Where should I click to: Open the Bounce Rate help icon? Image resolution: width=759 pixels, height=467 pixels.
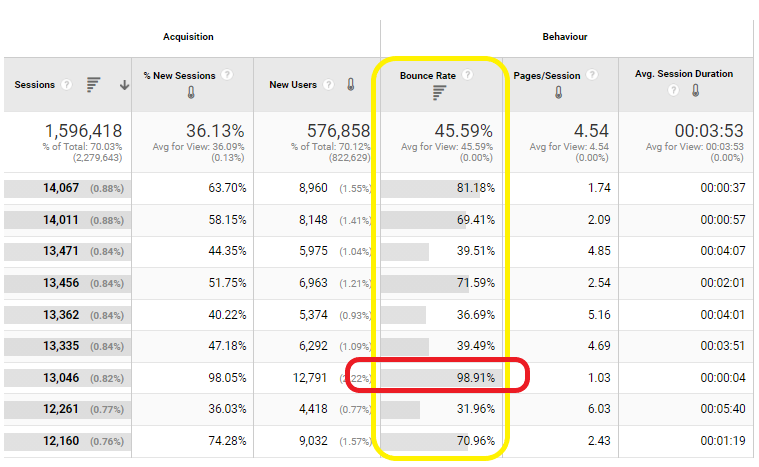468,75
